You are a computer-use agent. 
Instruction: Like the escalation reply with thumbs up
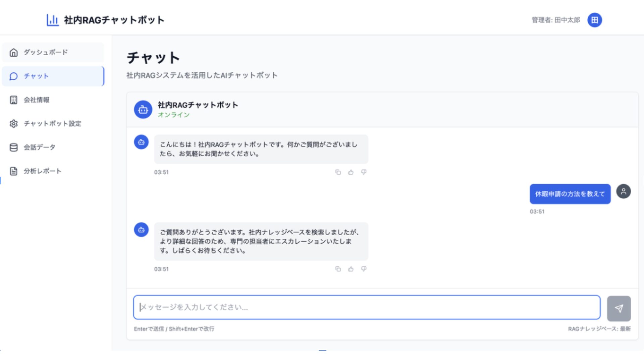click(351, 269)
